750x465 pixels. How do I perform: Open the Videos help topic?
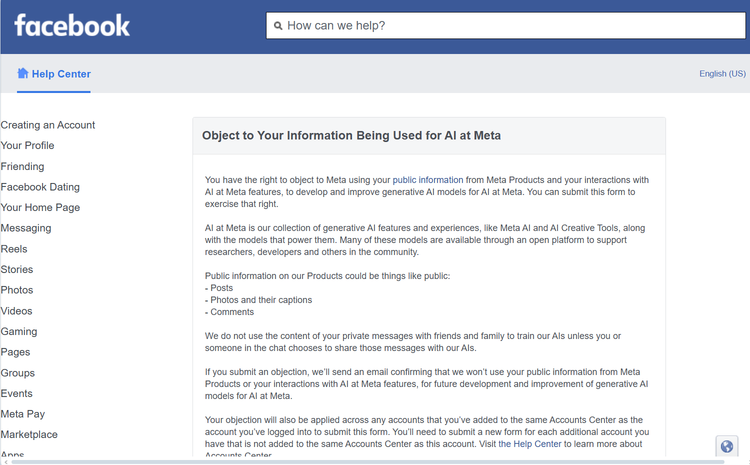tap(16, 311)
